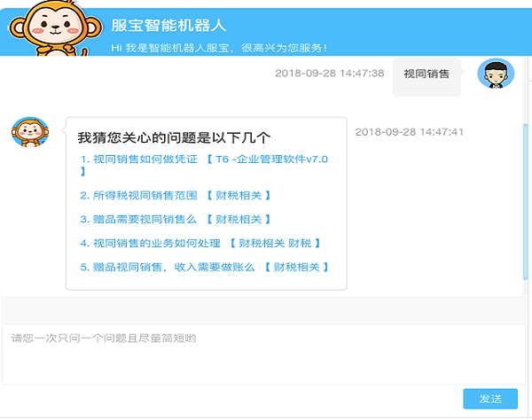The width and height of the screenshot is (532, 420).
Task: Click the user avatar beside 视同销售 message
Action: [496, 74]
